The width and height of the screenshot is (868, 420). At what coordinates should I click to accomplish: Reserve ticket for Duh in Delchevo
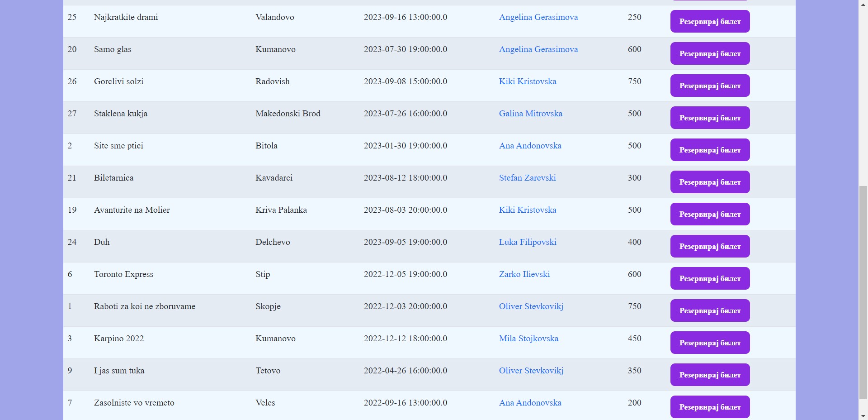[710, 246]
